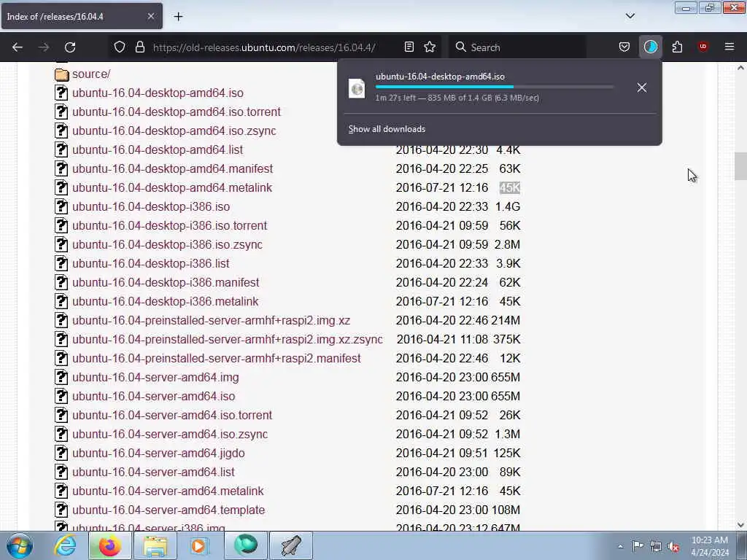Go back to the previous page
This screenshot has width=747, height=560.
coord(18,47)
